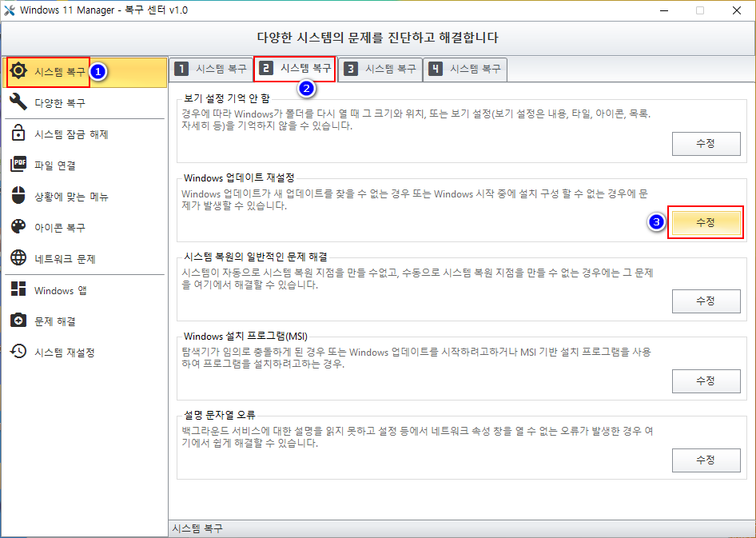Open 네트워크 문제 sidebar item
The width and height of the screenshot is (756, 538).
tap(85, 259)
